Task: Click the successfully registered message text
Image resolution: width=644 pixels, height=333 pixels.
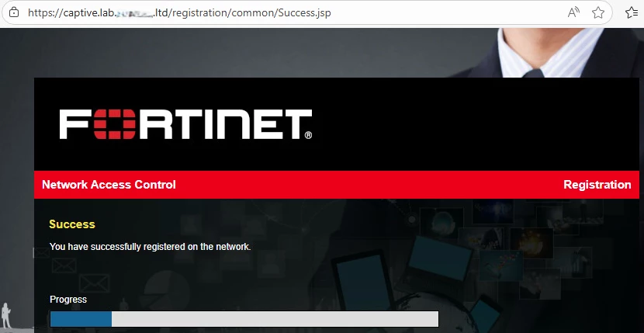Action: coord(150,247)
